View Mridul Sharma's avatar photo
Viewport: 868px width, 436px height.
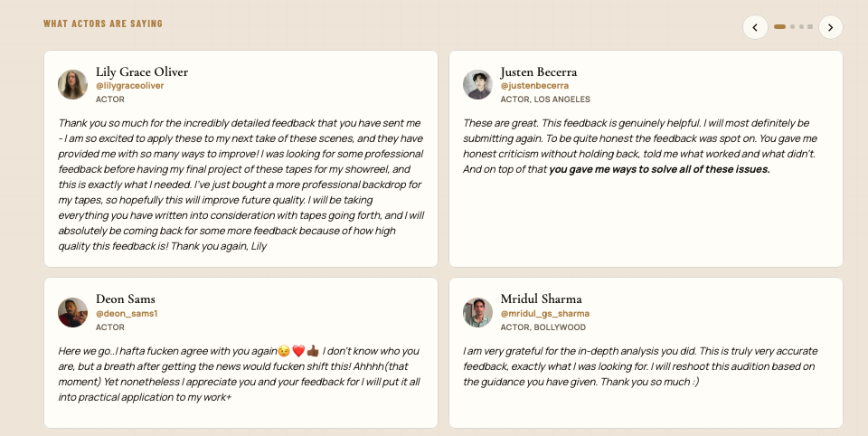(x=477, y=312)
